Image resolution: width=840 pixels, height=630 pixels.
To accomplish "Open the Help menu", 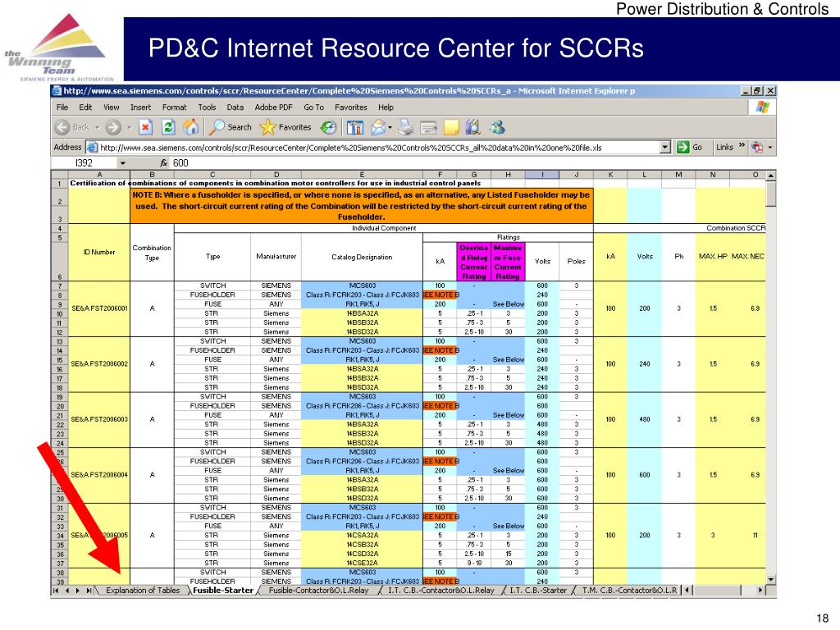I will [x=386, y=107].
